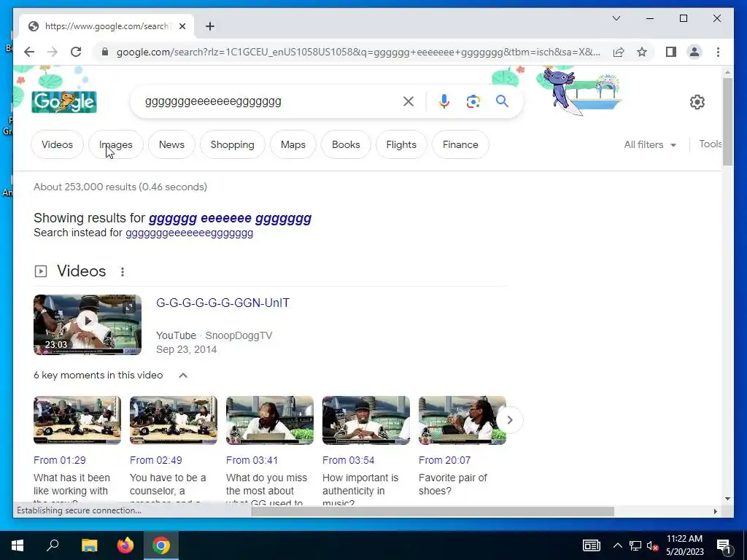Submit search with magnifying glass icon

click(502, 101)
